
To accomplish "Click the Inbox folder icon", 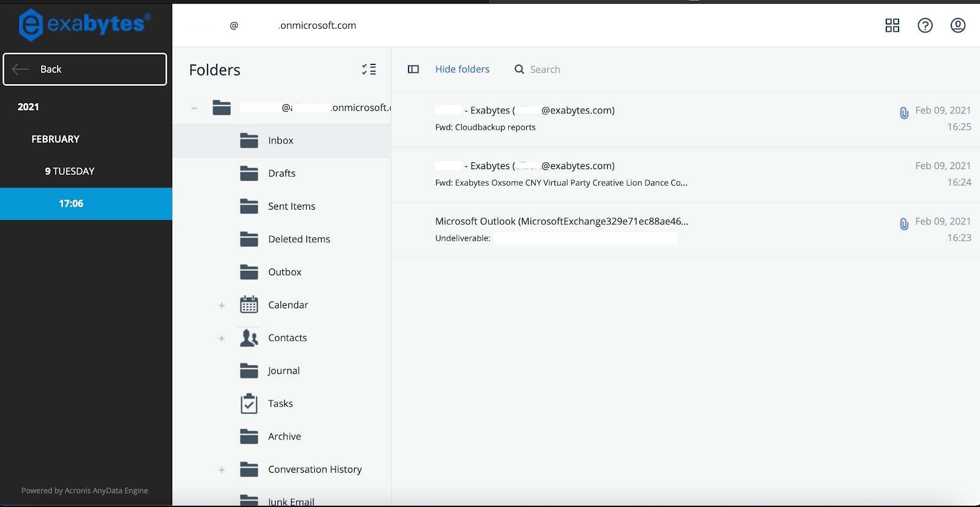I will [249, 141].
